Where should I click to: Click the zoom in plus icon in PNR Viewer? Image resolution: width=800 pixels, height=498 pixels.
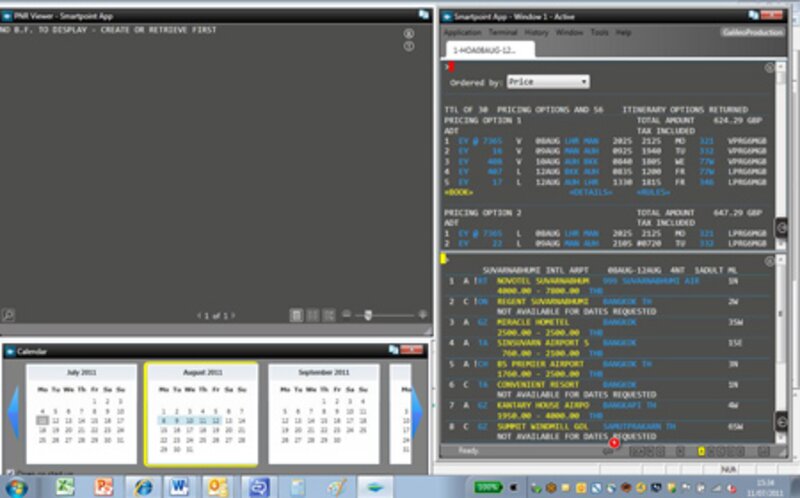point(422,314)
